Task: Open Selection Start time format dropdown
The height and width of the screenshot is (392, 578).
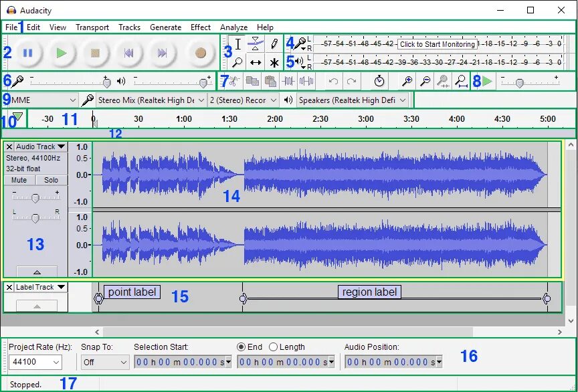Action: [228, 362]
